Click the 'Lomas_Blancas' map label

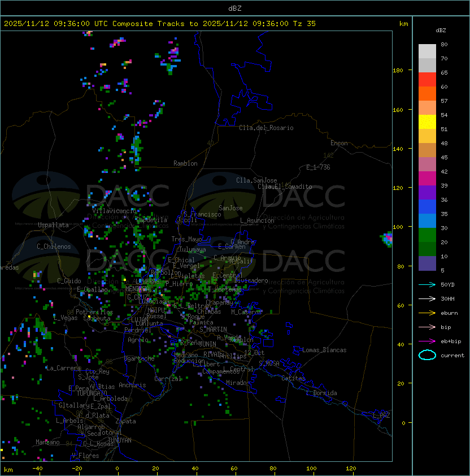(x=324, y=350)
